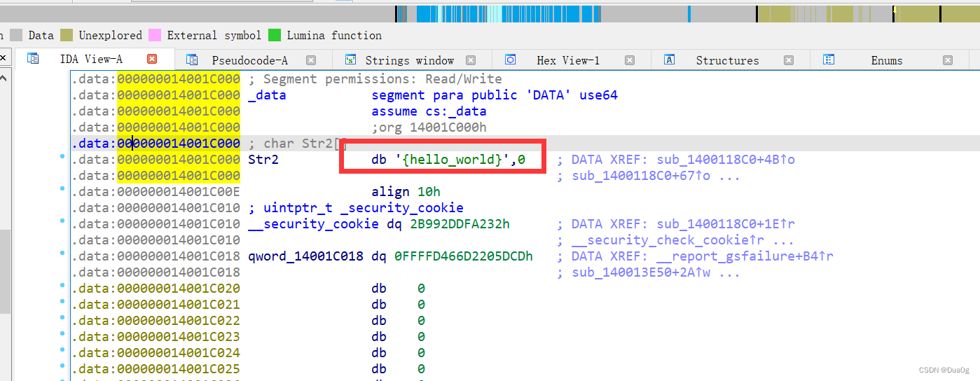The height and width of the screenshot is (381, 980).
Task: Follow the sub_1400118C0+4B cross reference
Action: click(x=726, y=160)
